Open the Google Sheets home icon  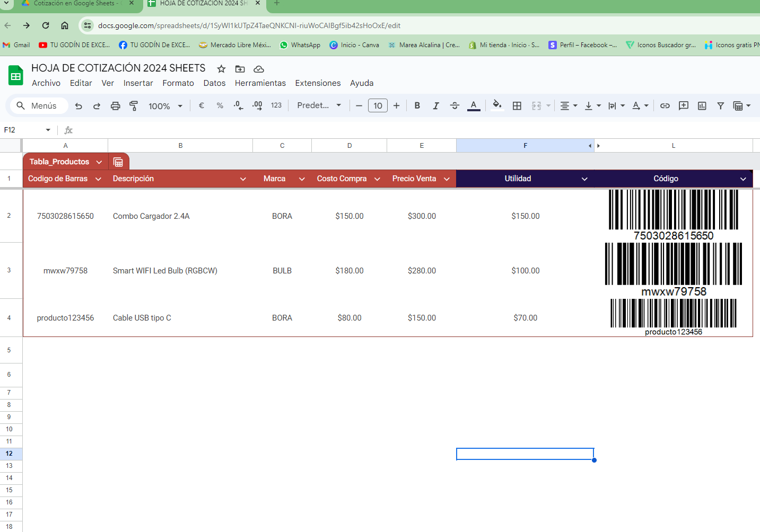[16, 75]
